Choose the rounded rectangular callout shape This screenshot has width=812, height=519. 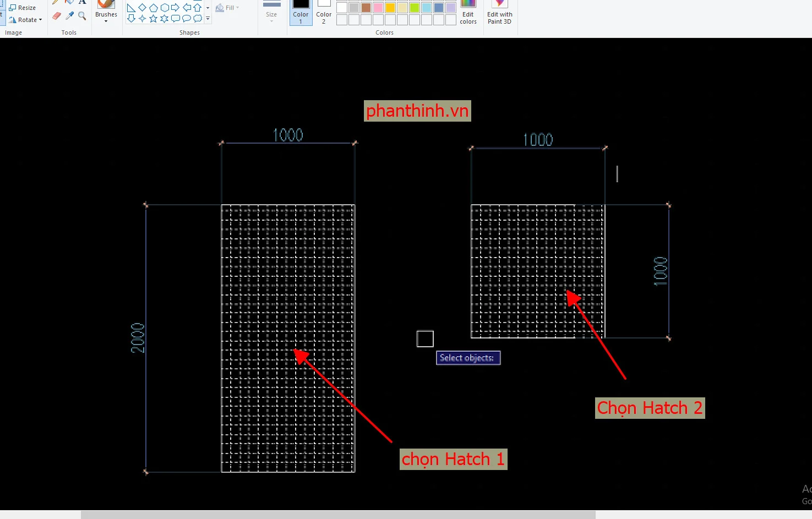point(175,18)
